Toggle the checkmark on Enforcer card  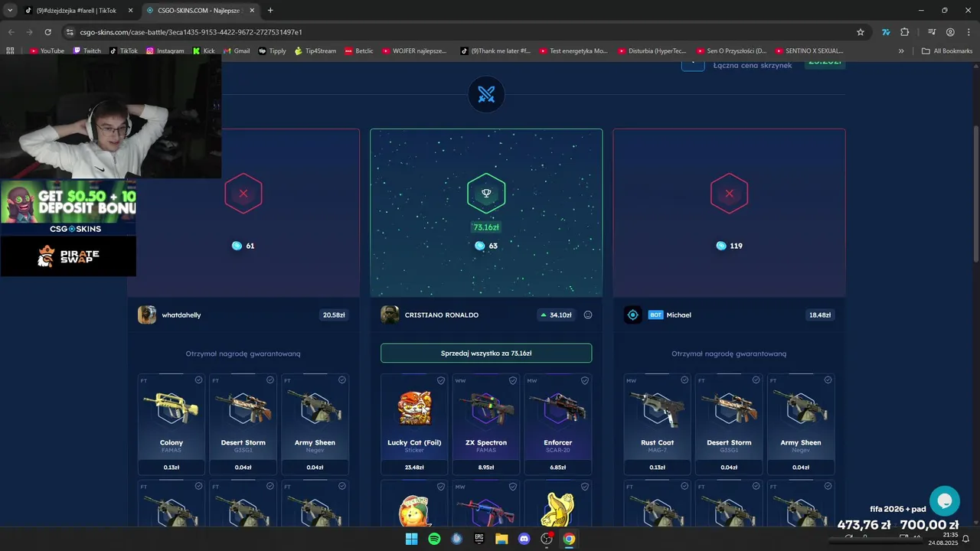coord(585,380)
